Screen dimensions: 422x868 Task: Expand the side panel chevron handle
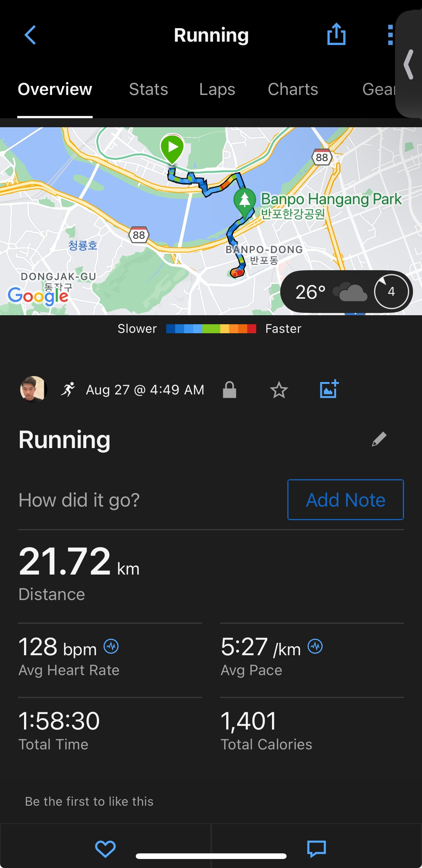point(409,64)
